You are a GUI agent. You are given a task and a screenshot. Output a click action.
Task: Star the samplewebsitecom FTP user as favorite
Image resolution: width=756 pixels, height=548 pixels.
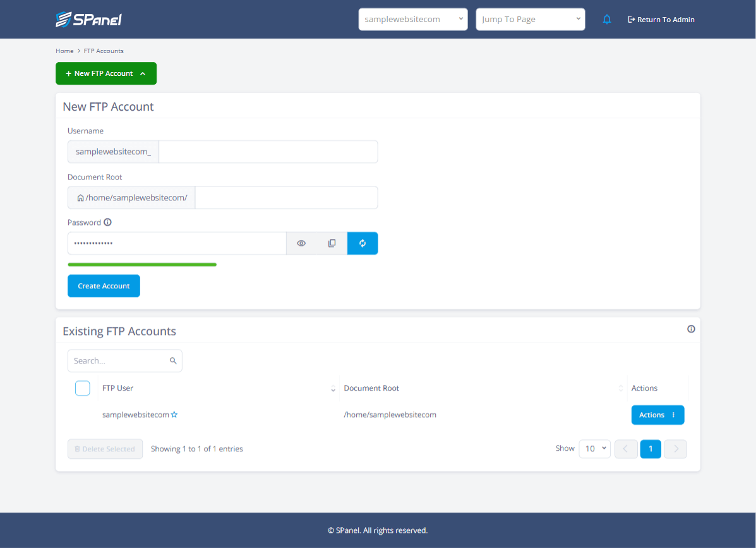pos(174,415)
